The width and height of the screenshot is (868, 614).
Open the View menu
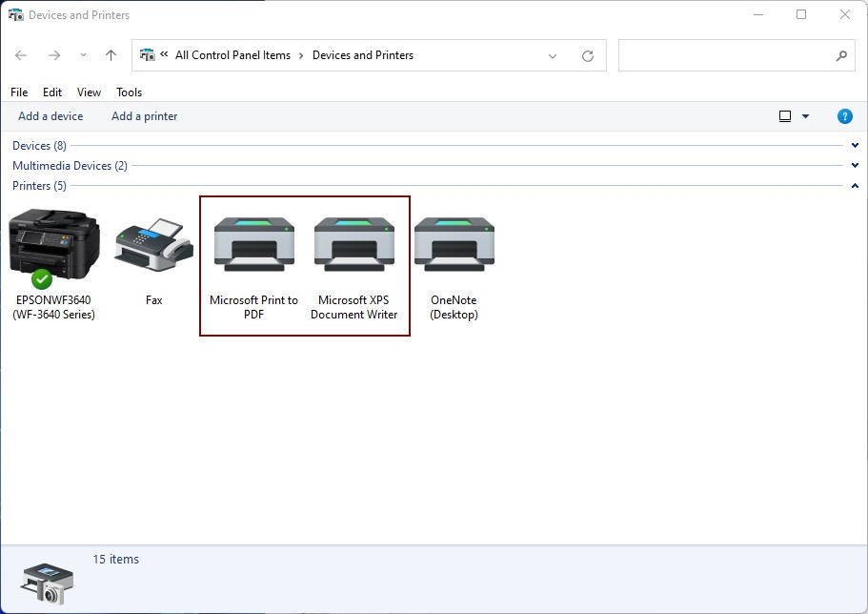[89, 92]
